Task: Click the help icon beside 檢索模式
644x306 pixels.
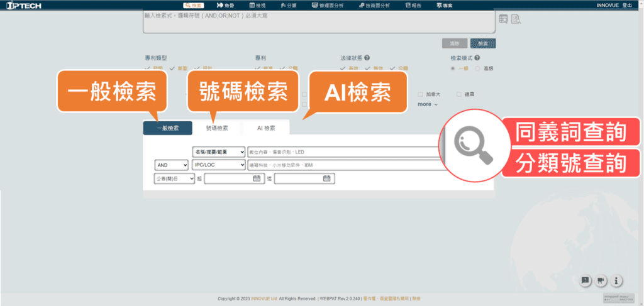Action: tap(478, 57)
